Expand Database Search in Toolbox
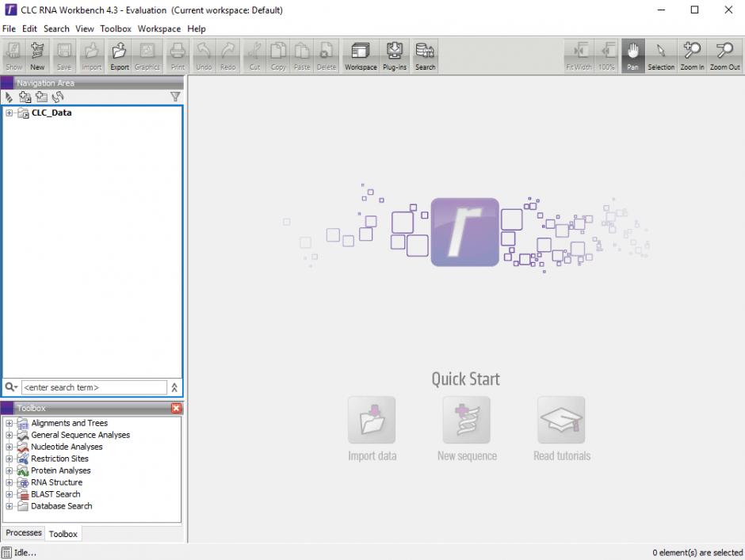The height and width of the screenshot is (560, 745). click(9, 506)
